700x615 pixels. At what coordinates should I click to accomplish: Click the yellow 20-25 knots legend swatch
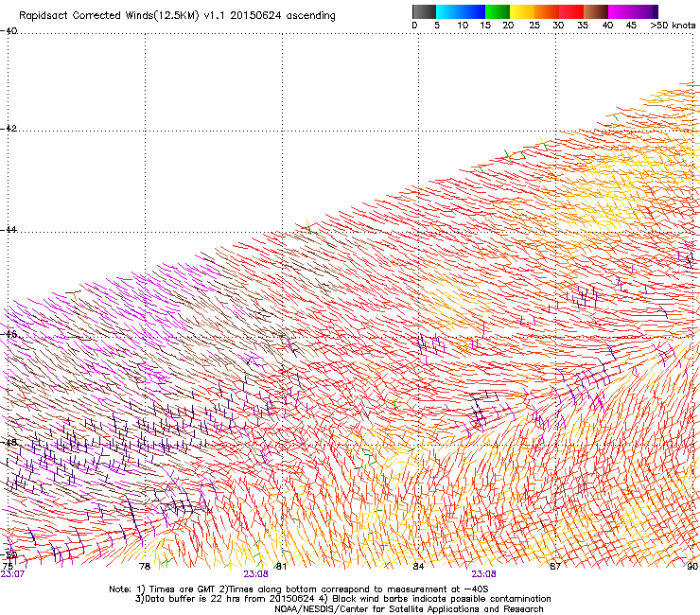[522, 11]
